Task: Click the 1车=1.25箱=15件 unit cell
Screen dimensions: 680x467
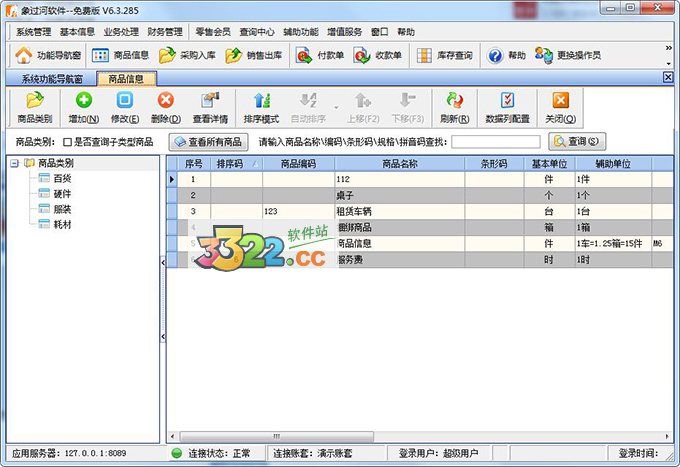Action: [613, 243]
